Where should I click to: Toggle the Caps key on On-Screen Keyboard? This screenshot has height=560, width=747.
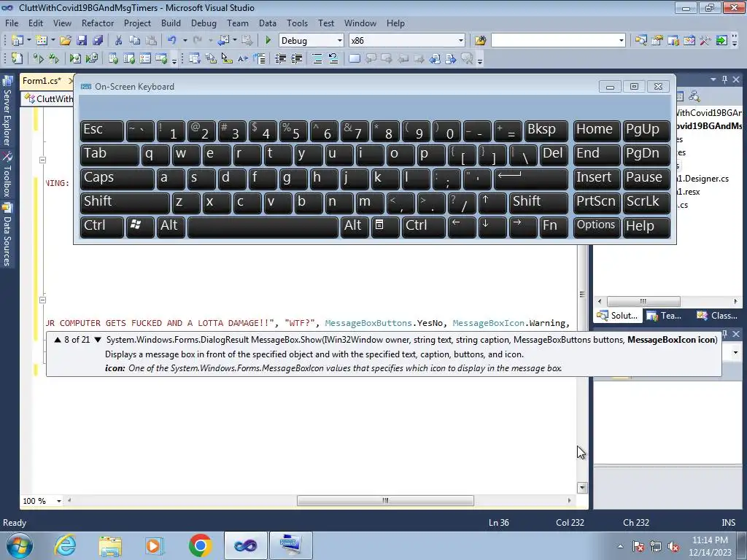(117, 178)
